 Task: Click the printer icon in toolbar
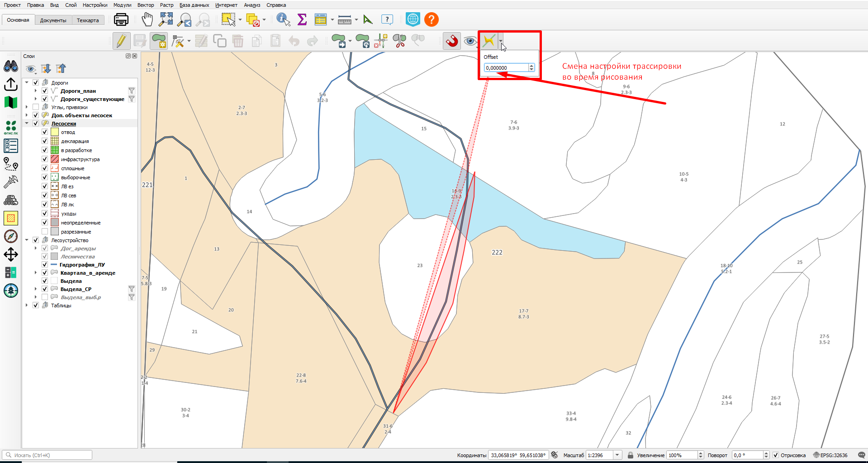click(121, 19)
